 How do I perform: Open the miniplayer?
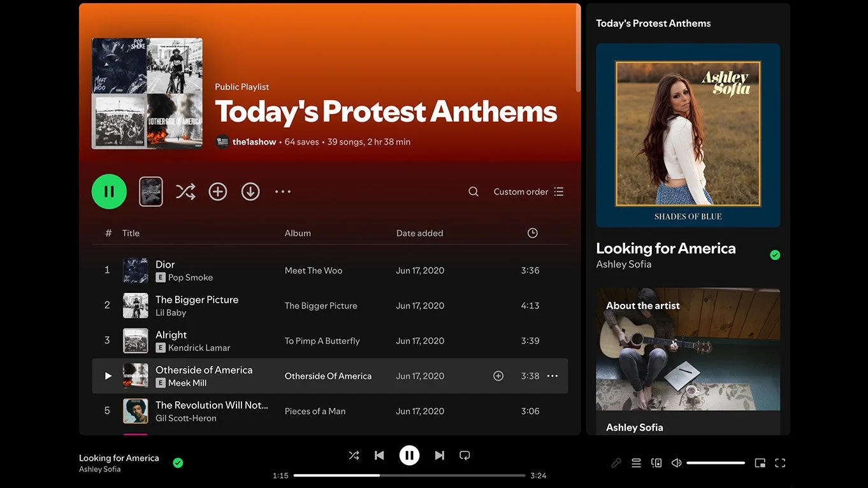tap(760, 463)
